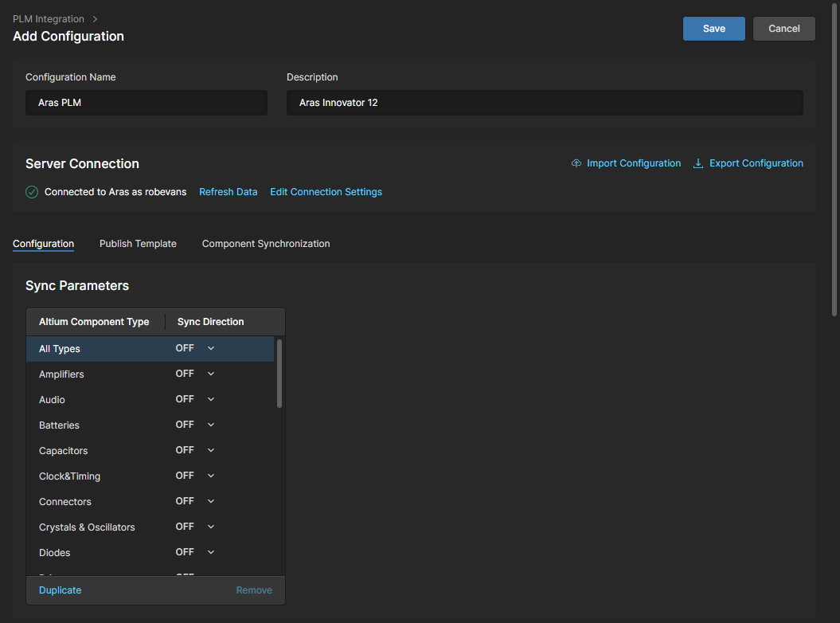Switch to the Publish Template tab
This screenshot has width=840, height=623.
pos(138,244)
